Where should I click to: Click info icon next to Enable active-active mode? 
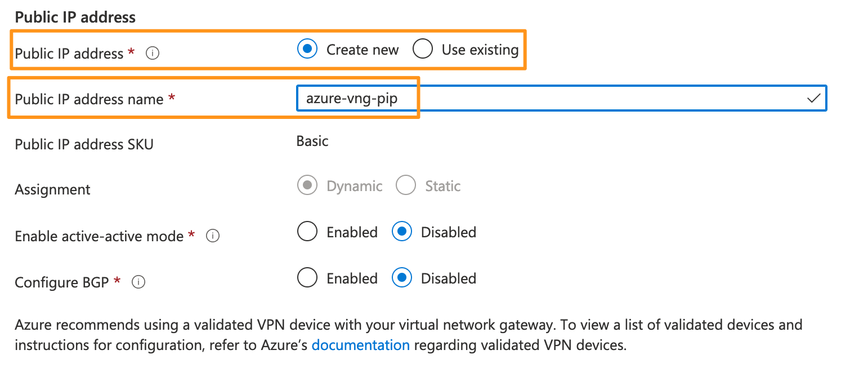point(213,236)
